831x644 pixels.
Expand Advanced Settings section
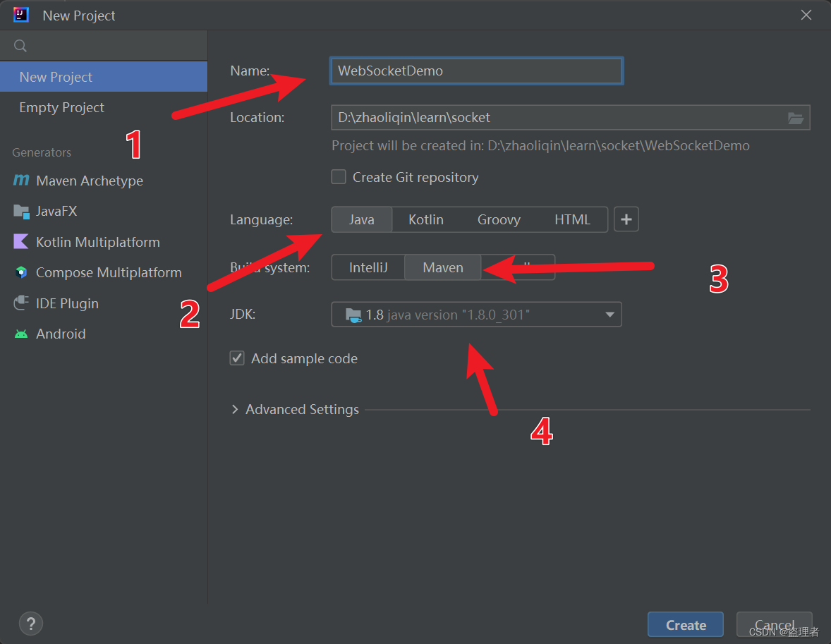295,409
